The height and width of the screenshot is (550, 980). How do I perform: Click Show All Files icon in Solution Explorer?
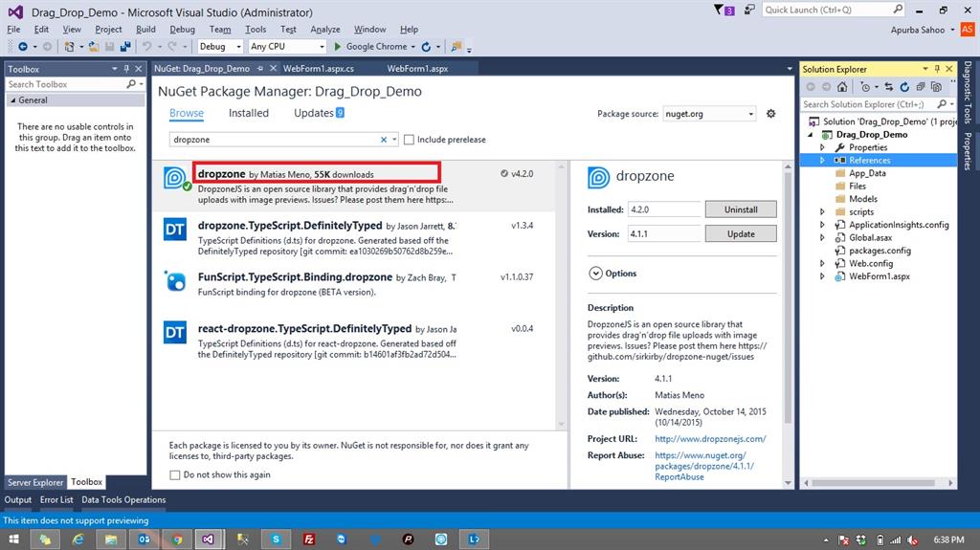pos(936,87)
